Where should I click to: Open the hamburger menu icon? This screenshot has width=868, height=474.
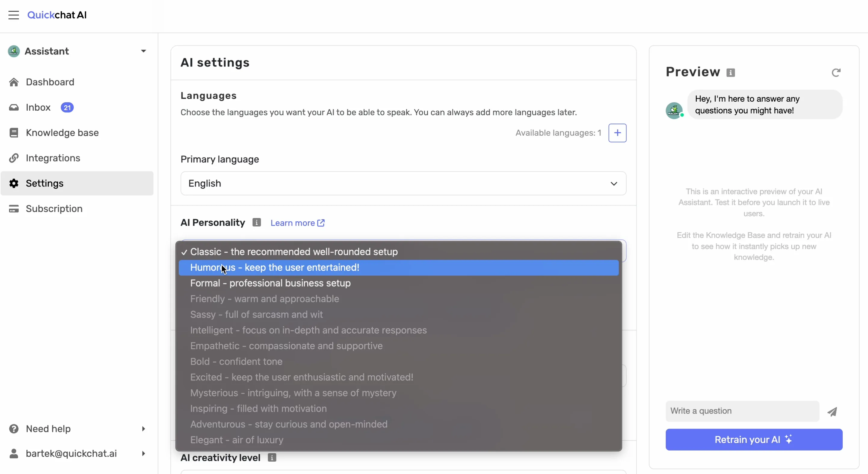(14, 15)
